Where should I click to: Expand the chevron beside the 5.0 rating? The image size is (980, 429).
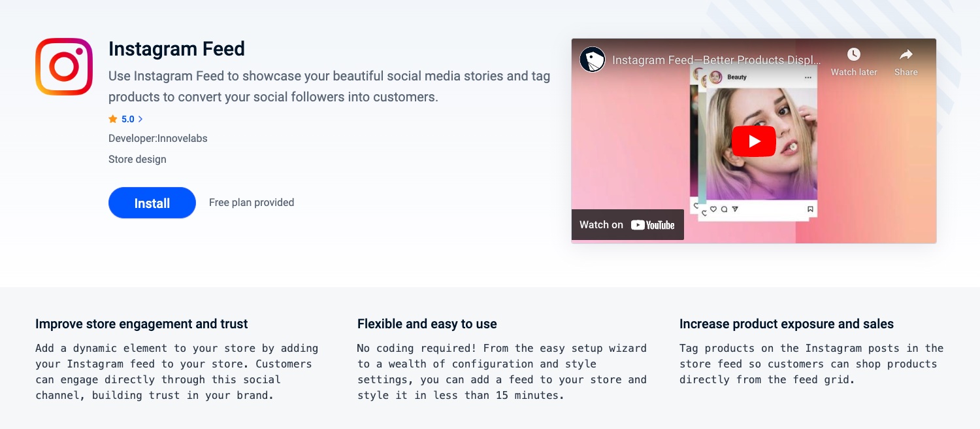140,119
